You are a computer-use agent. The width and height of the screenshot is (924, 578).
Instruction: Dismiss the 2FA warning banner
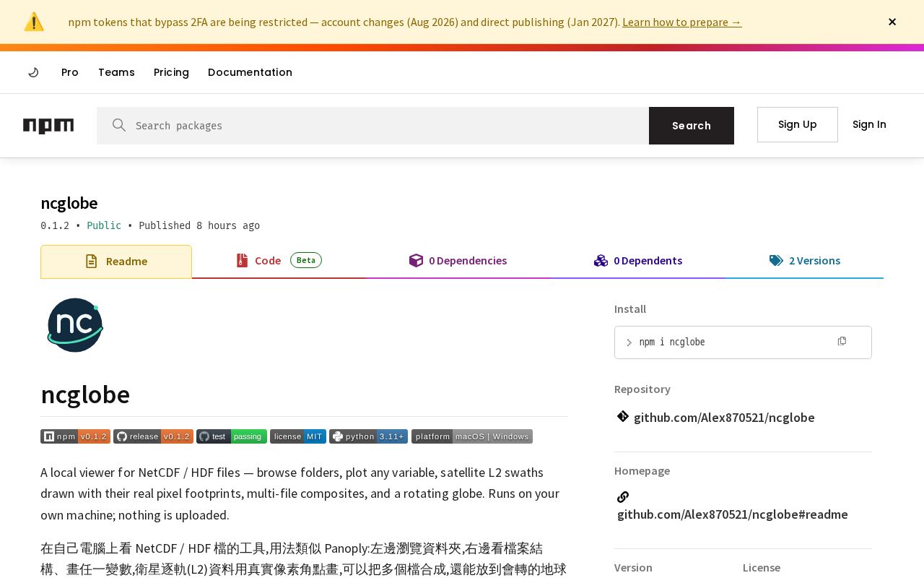point(892,22)
